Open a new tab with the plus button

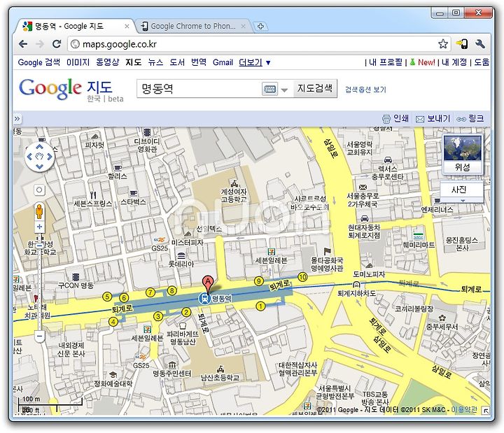(x=260, y=27)
